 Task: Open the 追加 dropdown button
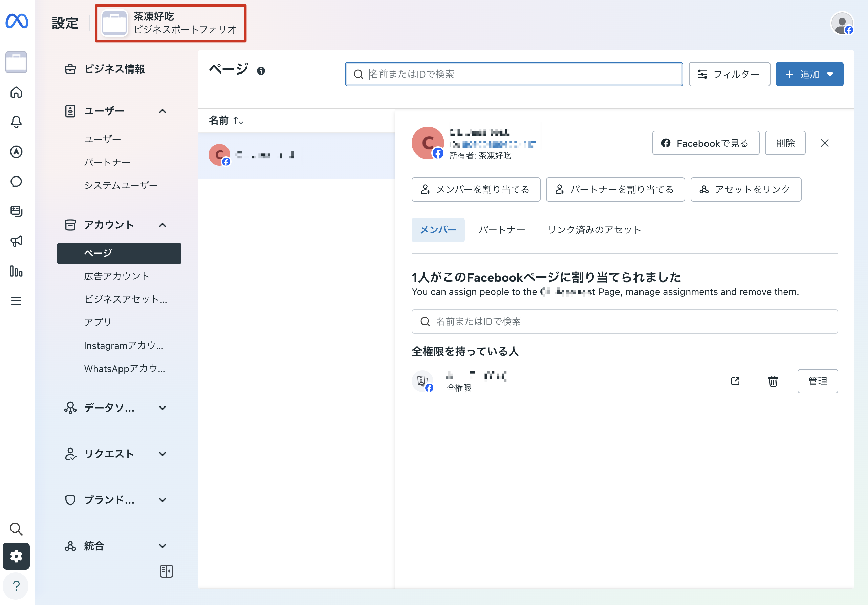pyautogui.click(x=809, y=74)
